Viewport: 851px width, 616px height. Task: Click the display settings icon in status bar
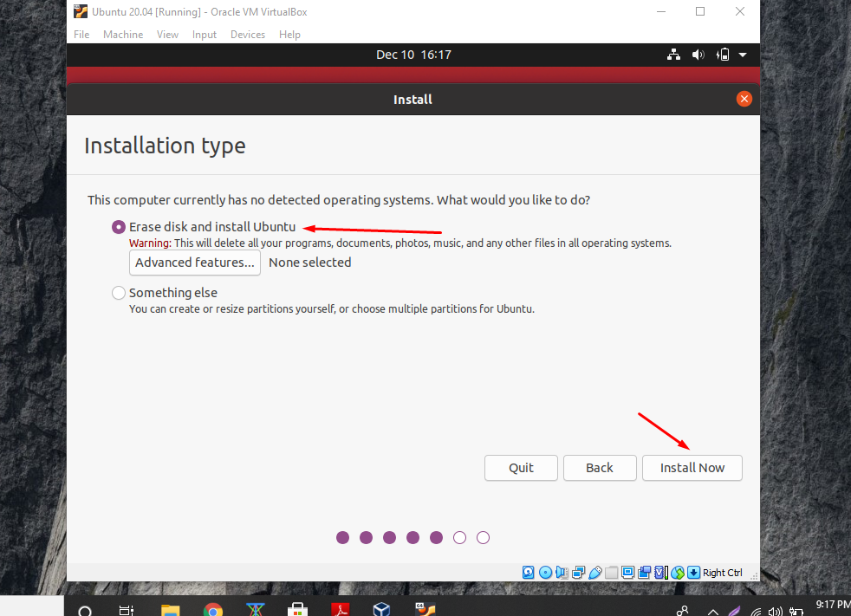[627, 573]
